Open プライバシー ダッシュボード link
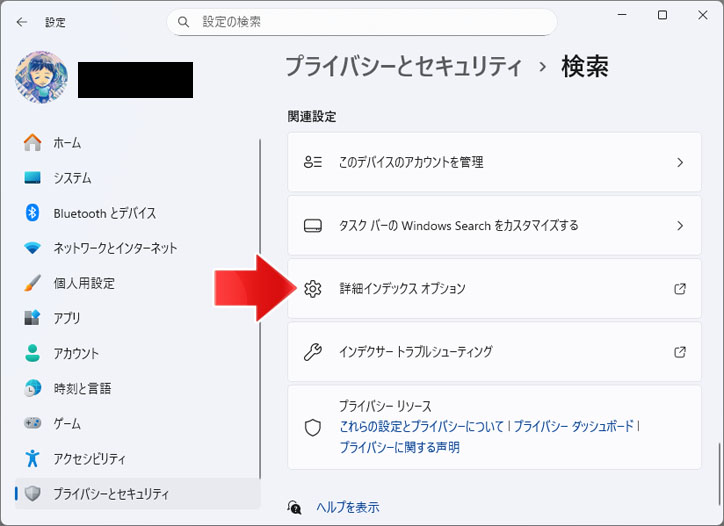The image size is (724, 526). 574,426
